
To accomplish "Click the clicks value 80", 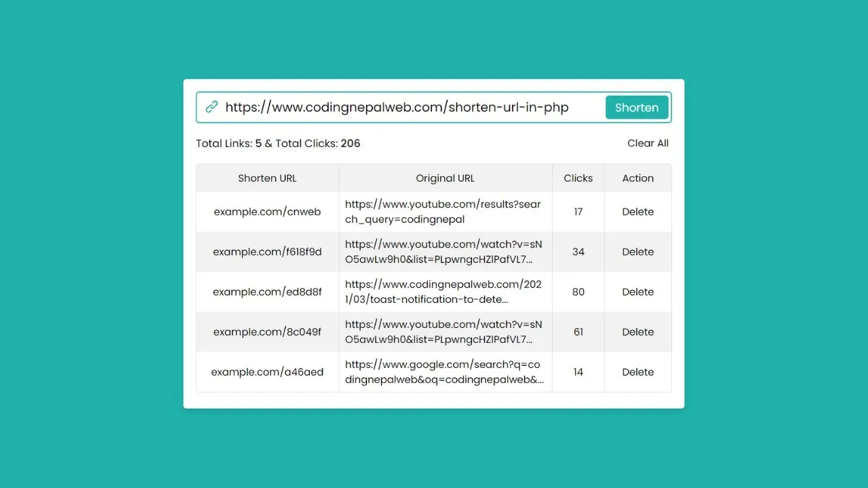I will pyautogui.click(x=578, y=291).
